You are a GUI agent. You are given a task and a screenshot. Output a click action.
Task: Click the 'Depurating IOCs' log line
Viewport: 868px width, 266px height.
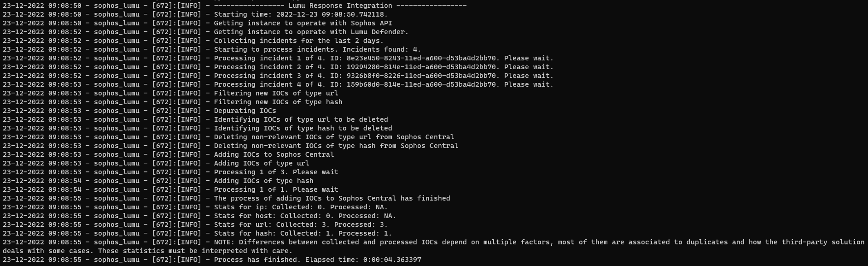coord(245,111)
